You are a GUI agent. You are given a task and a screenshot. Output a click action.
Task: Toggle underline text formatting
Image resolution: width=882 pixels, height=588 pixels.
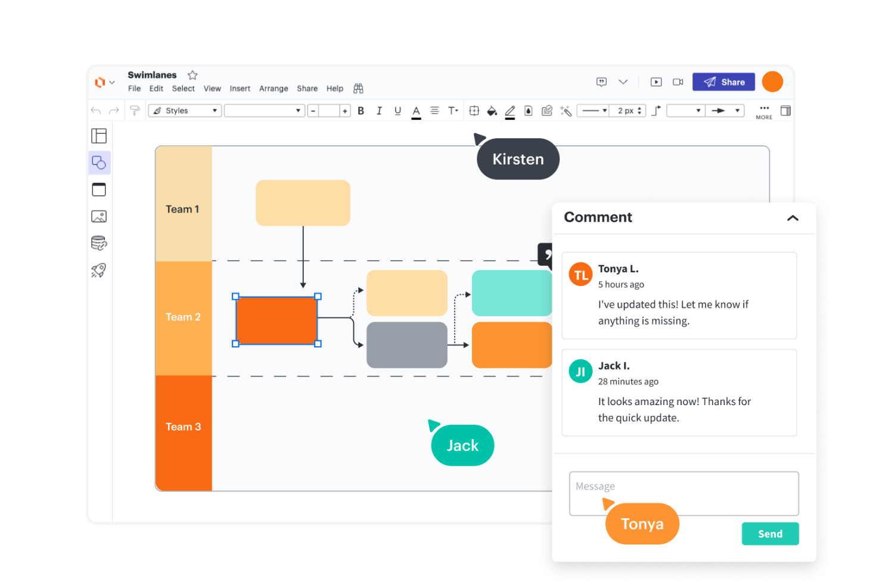click(x=397, y=111)
